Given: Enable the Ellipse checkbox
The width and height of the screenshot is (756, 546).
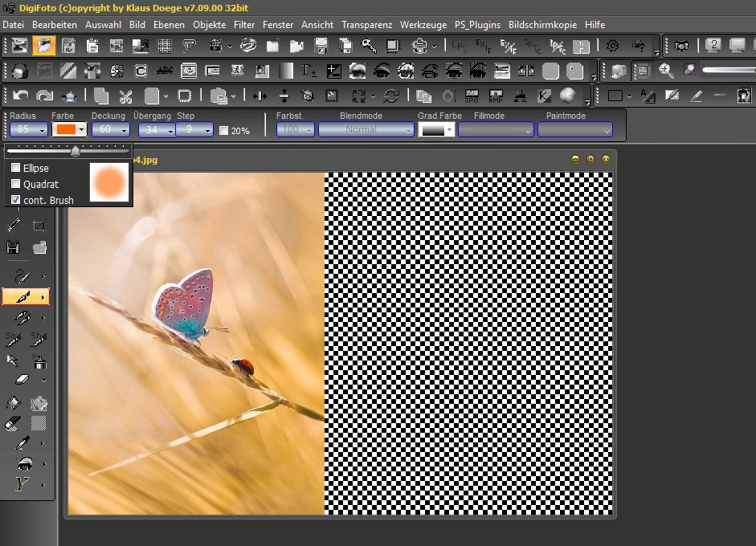Looking at the screenshot, I should click(16, 169).
